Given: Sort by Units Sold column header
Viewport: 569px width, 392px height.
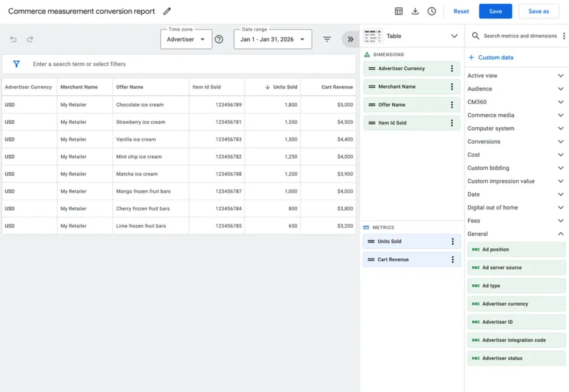Looking at the screenshot, I should 282,87.
